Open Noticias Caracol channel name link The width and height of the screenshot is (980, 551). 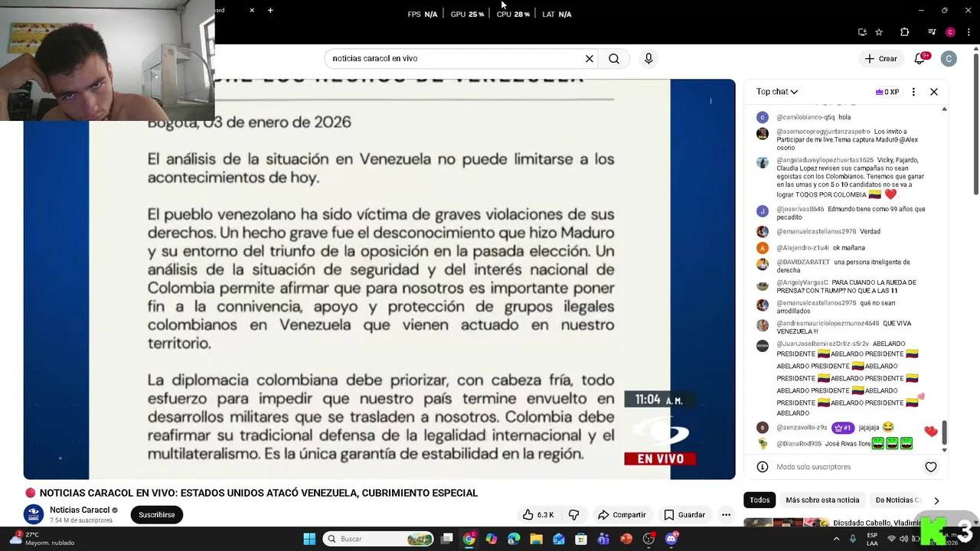point(80,510)
